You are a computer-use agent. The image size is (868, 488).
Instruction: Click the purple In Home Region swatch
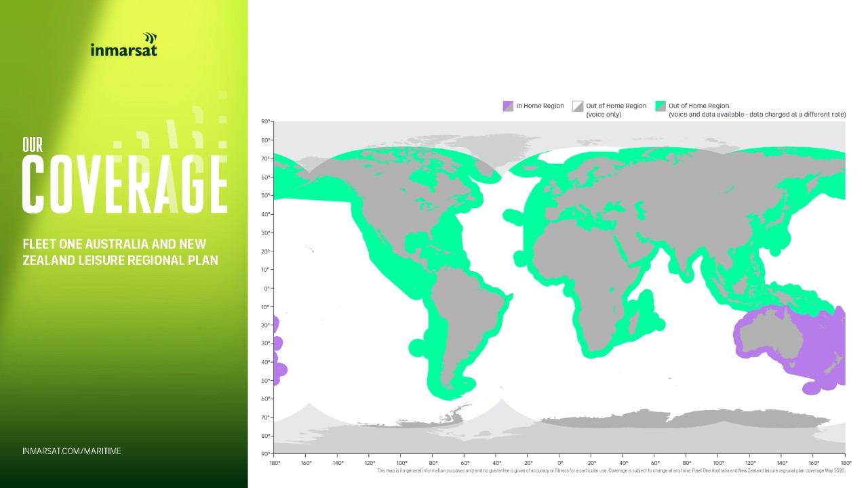click(x=508, y=106)
